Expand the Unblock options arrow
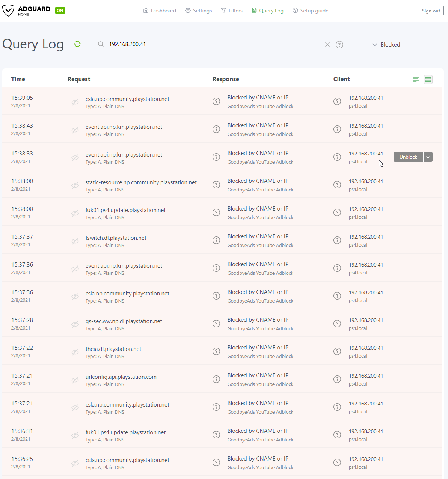The height and width of the screenshot is (479, 448). coord(428,157)
